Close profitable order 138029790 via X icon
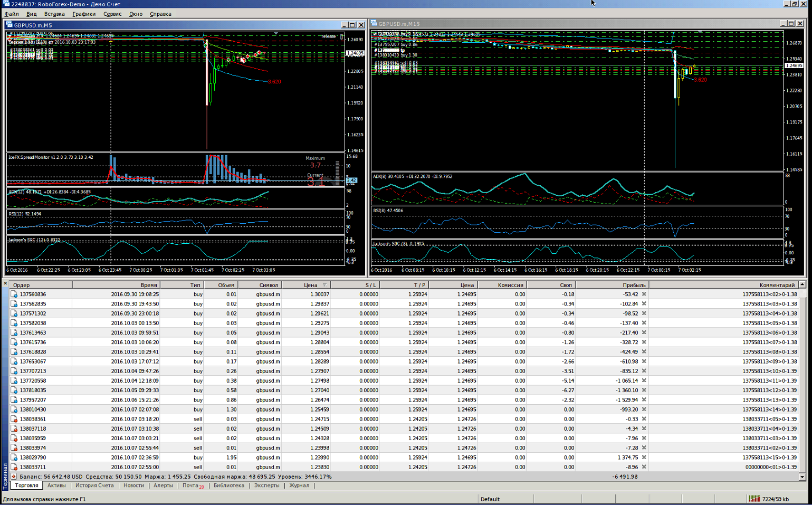This screenshot has width=812, height=505. click(644, 458)
